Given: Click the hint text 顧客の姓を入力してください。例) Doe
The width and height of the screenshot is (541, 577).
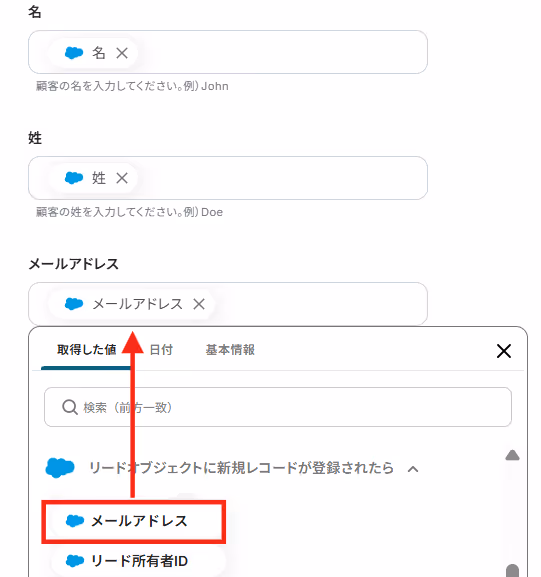Looking at the screenshot, I should [129, 212].
